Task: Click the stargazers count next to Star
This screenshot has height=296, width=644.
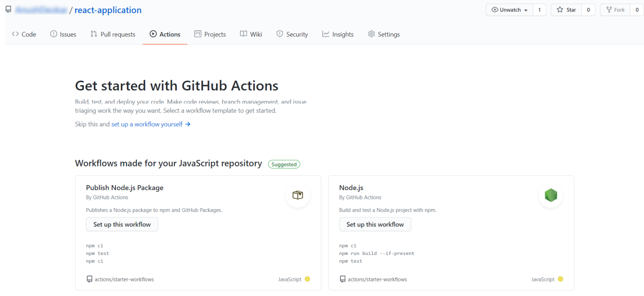Action: point(588,10)
